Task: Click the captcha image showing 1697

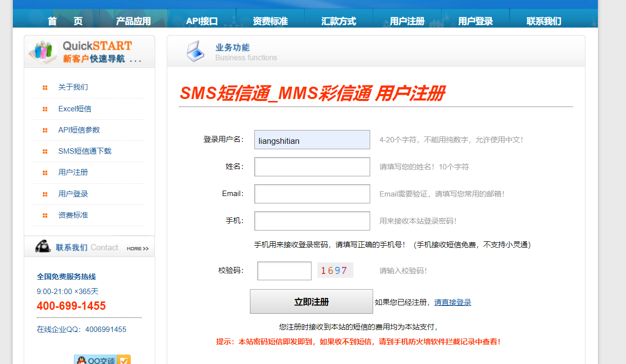Action: click(335, 270)
